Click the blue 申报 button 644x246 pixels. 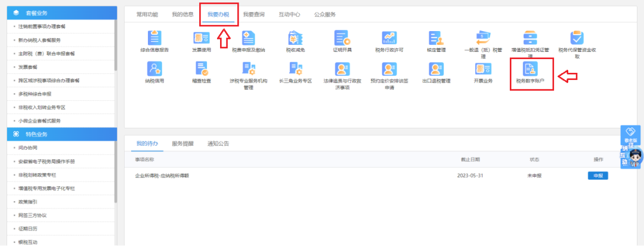tap(597, 176)
